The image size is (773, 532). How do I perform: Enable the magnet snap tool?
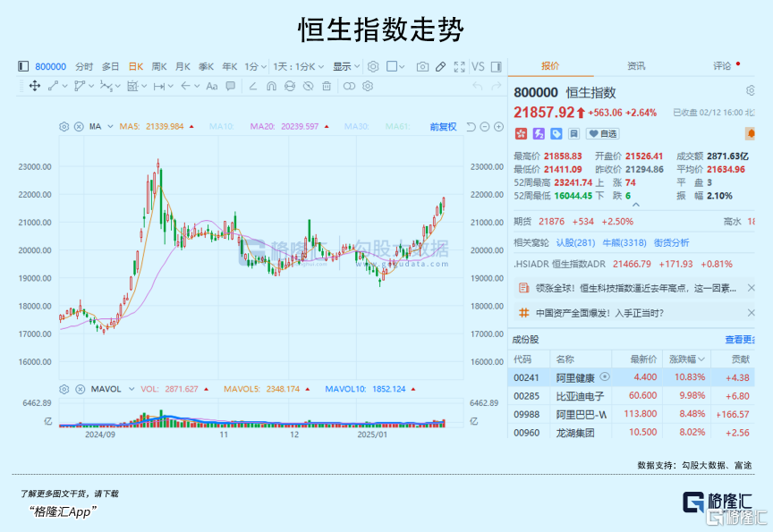[x=271, y=86]
